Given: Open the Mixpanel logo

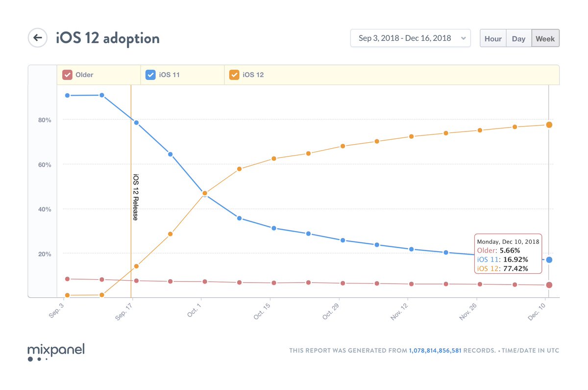Looking at the screenshot, I should [56, 352].
